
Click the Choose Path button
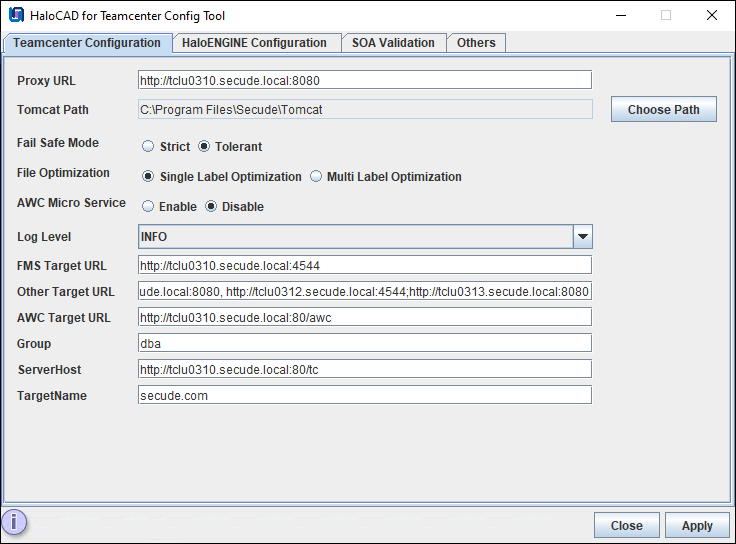pos(663,110)
